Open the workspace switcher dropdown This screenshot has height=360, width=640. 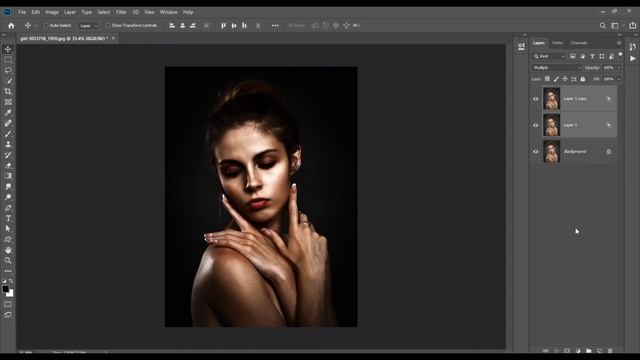click(617, 26)
